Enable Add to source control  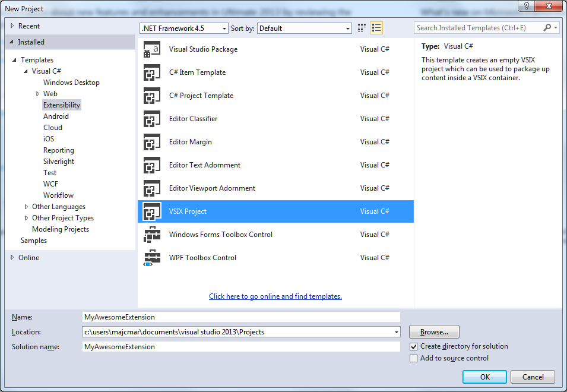[414, 358]
